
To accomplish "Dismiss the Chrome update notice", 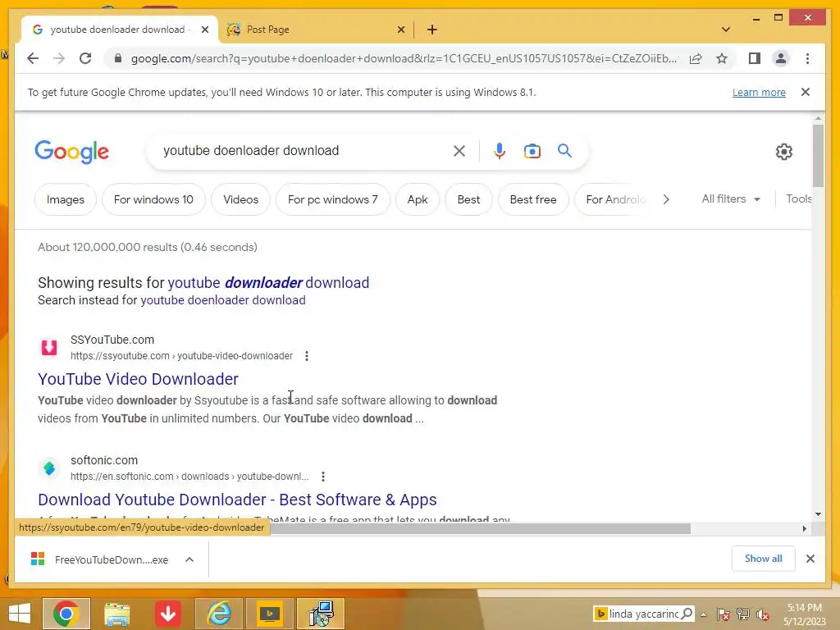I will click(x=806, y=92).
